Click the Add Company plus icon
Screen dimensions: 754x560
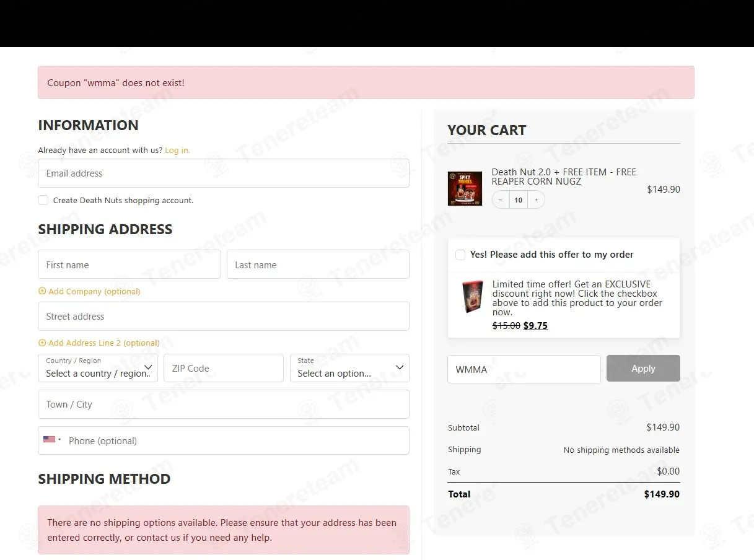pos(42,291)
